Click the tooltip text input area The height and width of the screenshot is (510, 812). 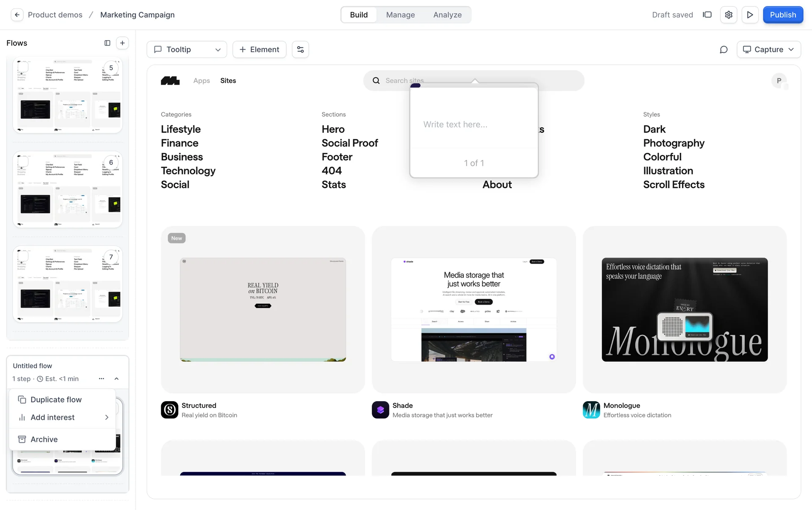(x=474, y=124)
